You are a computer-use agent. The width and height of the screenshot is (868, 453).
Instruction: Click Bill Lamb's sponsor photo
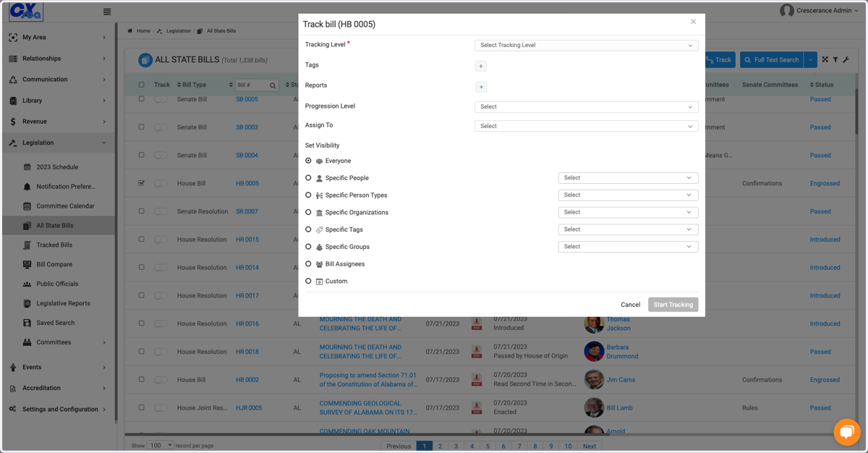click(x=594, y=407)
